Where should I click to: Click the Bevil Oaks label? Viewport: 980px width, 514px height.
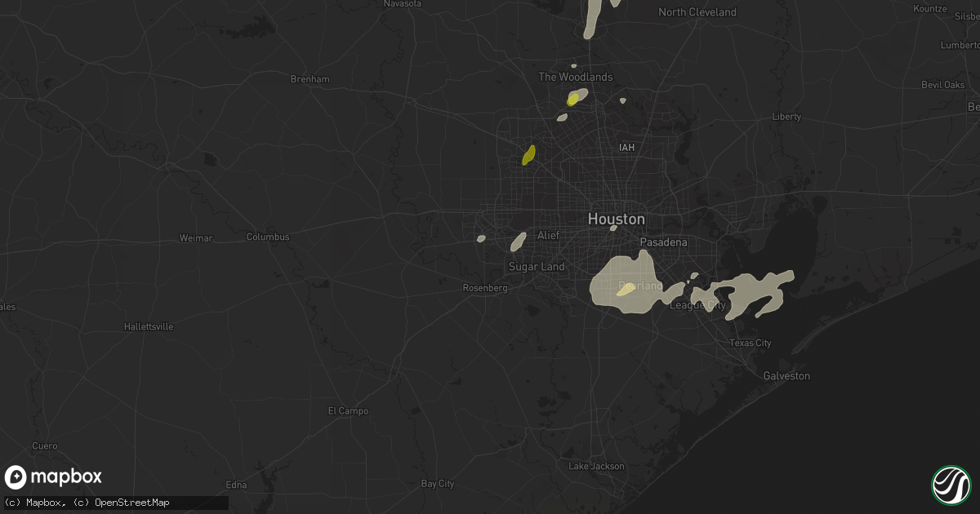[942, 85]
